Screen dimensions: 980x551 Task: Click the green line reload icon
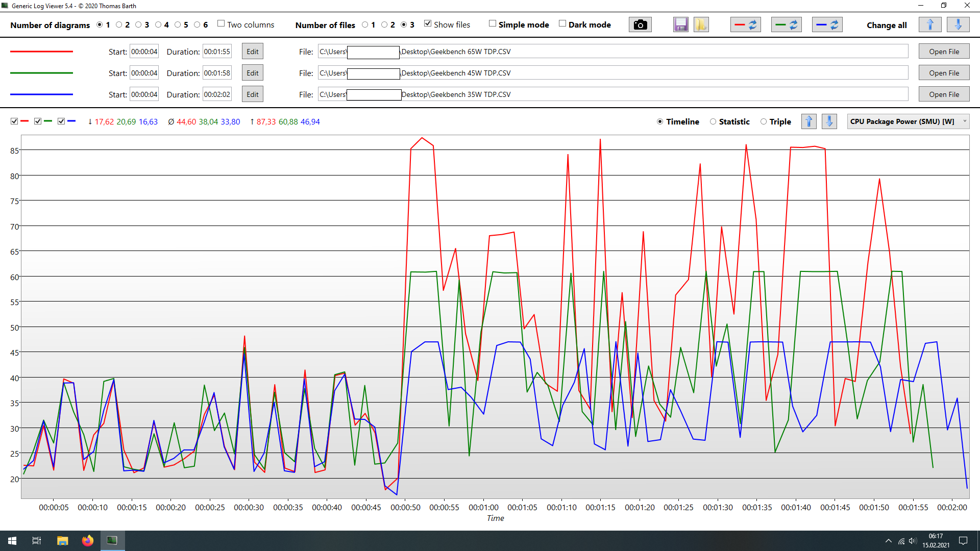click(786, 24)
